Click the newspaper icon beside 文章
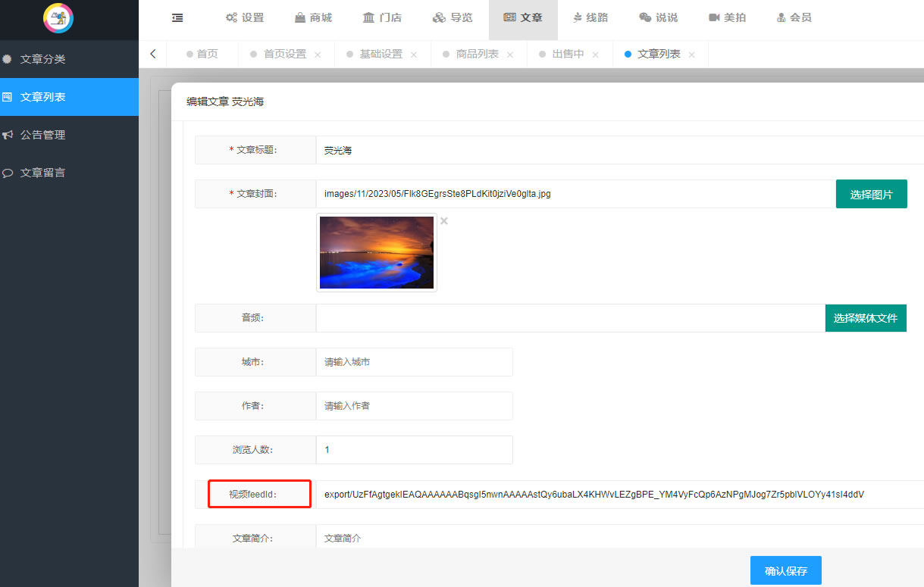Image resolution: width=924 pixels, height=587 pixels. coord(509,17)
